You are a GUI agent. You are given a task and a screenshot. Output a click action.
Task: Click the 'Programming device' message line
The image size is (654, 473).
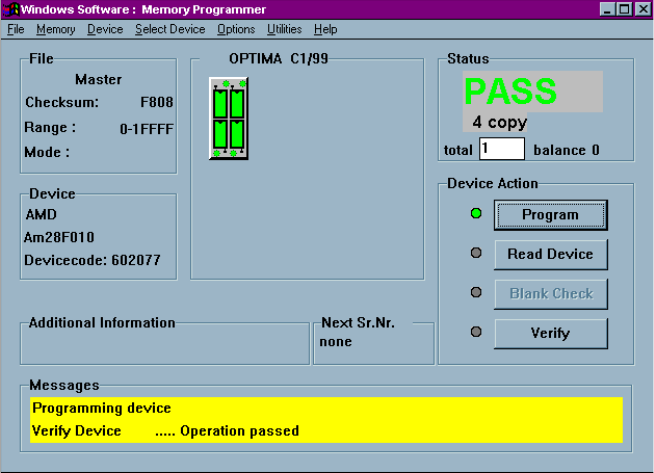[101, 408]
